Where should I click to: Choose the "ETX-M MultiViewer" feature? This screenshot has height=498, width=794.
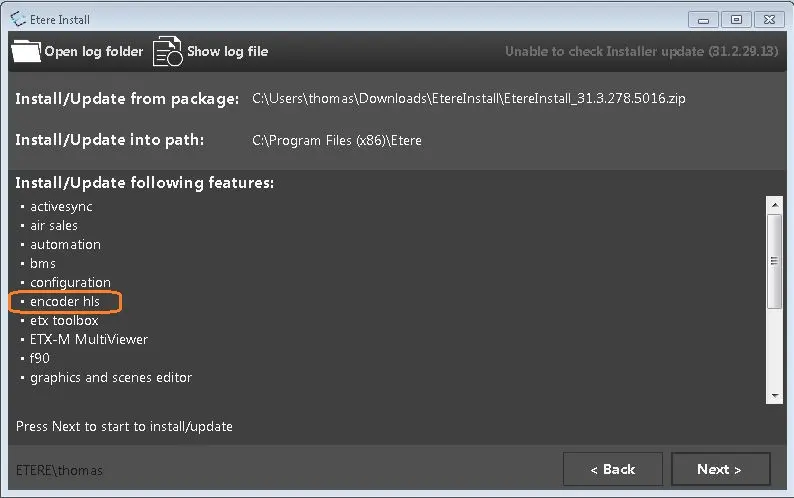pos(89,339)
